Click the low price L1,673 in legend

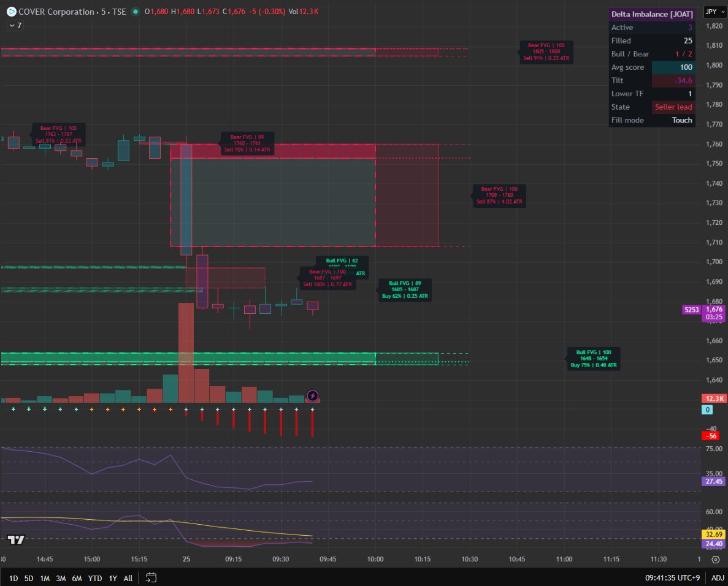[208, 12]
